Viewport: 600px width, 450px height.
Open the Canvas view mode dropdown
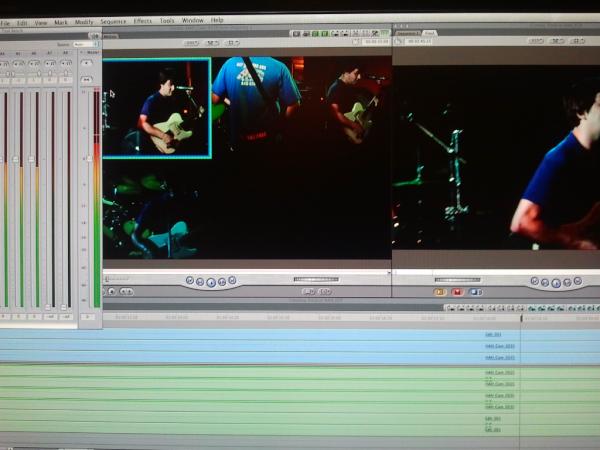click(x=578, y=41)
